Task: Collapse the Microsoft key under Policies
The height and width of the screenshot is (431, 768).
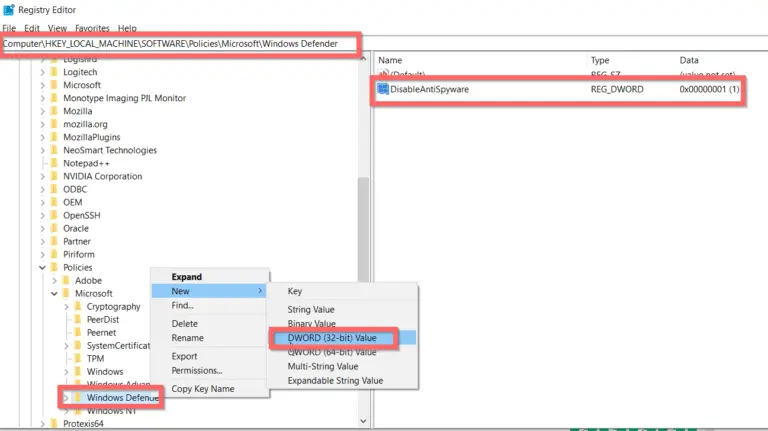Action: [x=54, y=293]
